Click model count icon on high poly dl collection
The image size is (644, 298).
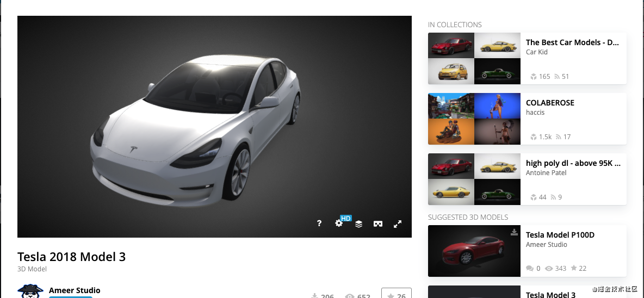pyautogui.click(x=533, y=197)
